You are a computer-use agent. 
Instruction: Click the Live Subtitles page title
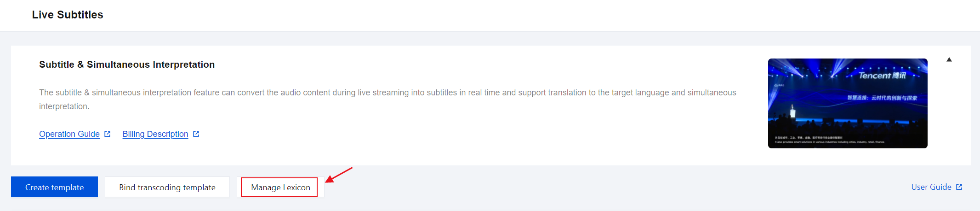(x=68, y=15)
